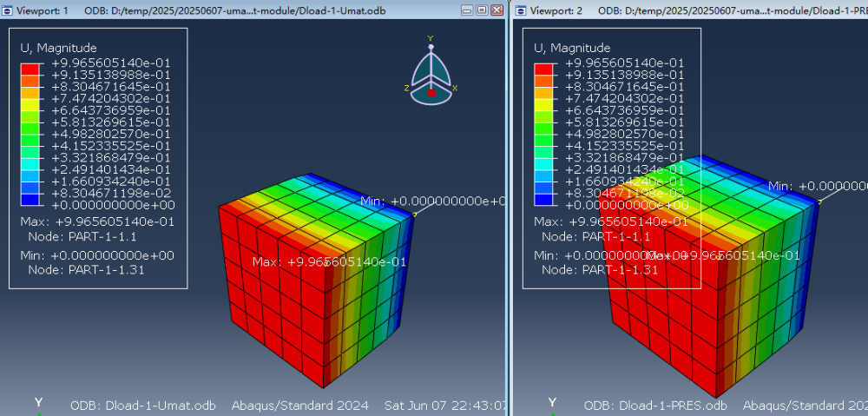Image resolution: width=868 pixels, height=416 pixels.
Task: Select the U, Magnitude legend title in Viewport 2
Action: point(572,48)
